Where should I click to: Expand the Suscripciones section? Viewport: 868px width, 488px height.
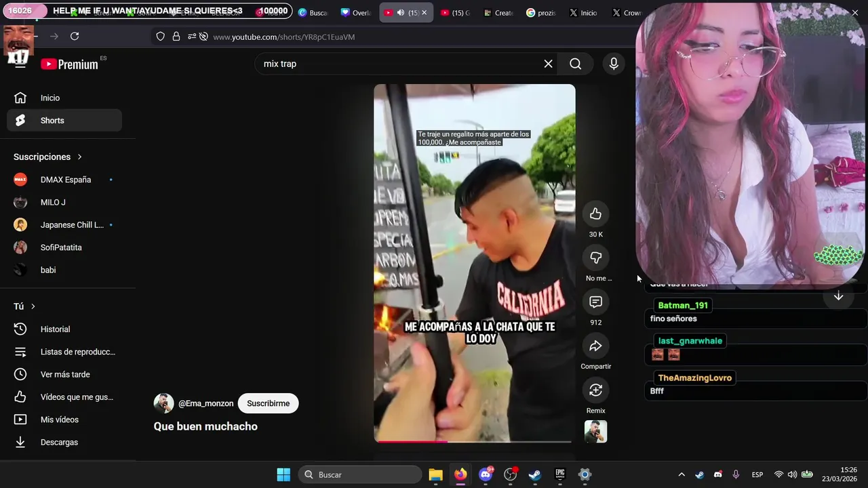click(47, 157)
